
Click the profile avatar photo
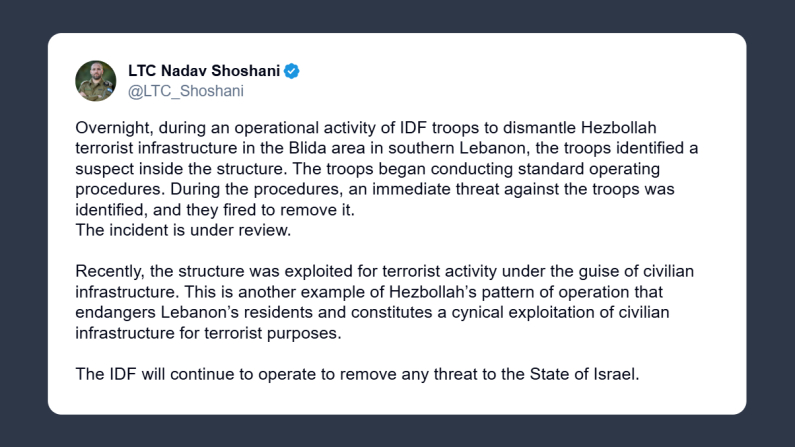tap(96, 80)
